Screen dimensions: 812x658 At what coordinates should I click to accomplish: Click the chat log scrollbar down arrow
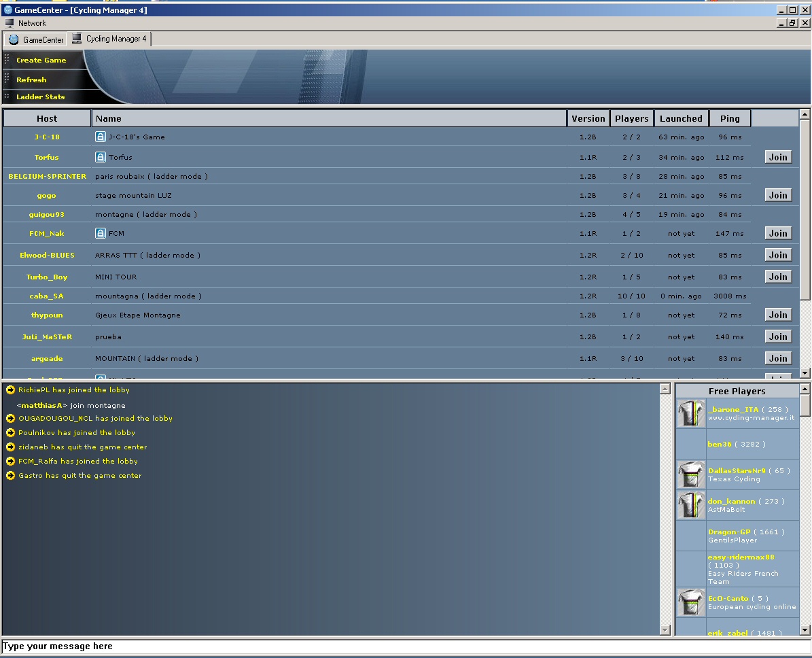665,630
